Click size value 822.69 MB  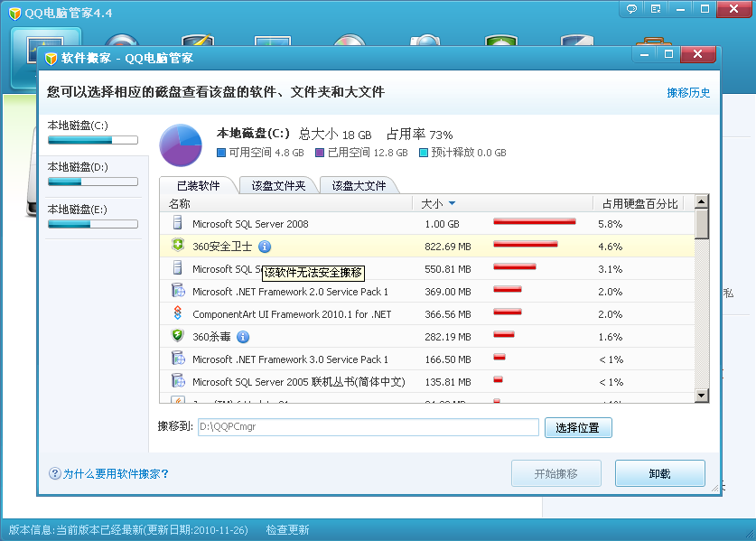click(x=448, y=247)
